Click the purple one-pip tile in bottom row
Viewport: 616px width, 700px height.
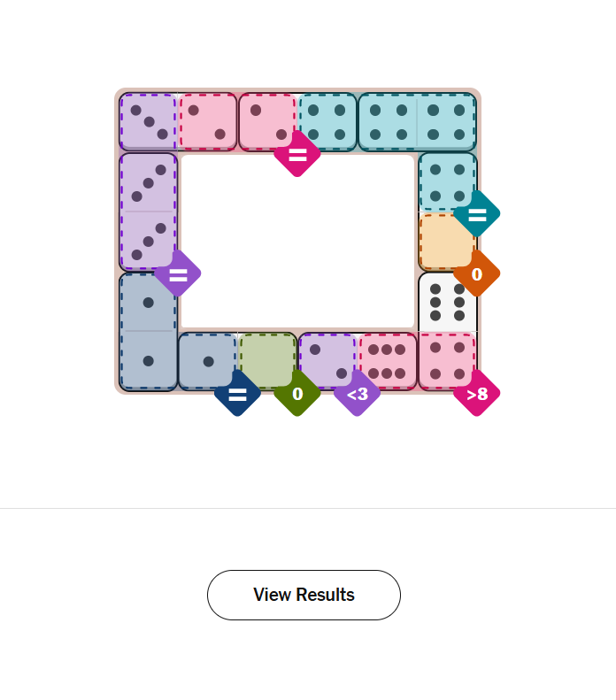pyautogui.click(x=326, y=358)
